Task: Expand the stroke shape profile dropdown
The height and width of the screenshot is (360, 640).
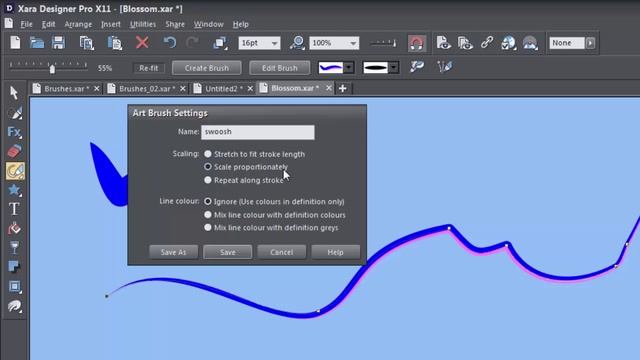Action: (x=393, y=67)
